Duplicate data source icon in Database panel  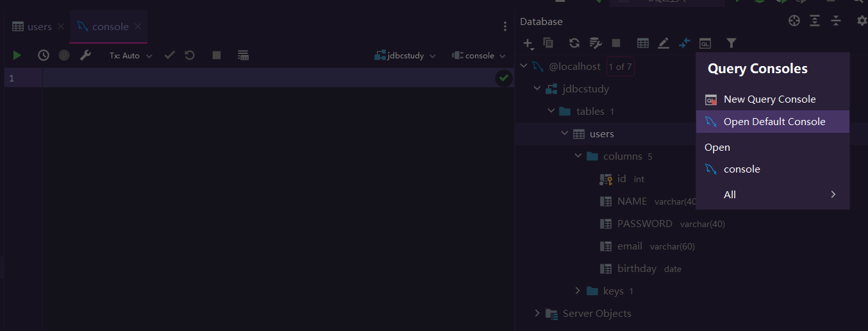(548, 43)
